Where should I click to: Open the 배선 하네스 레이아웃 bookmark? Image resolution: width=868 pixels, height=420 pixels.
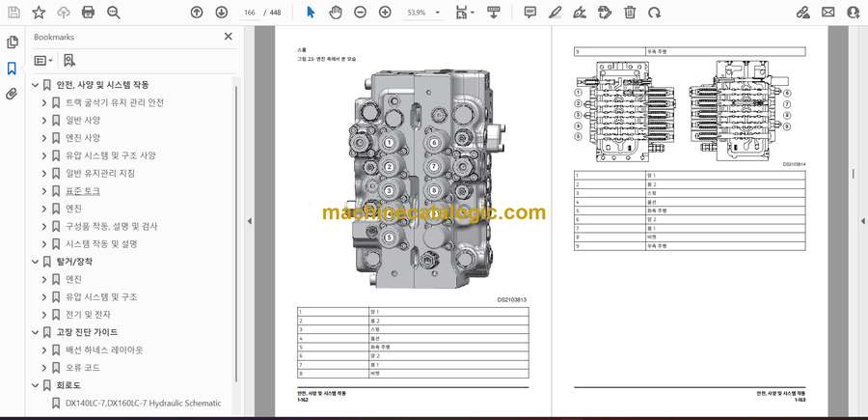point(104,350)
